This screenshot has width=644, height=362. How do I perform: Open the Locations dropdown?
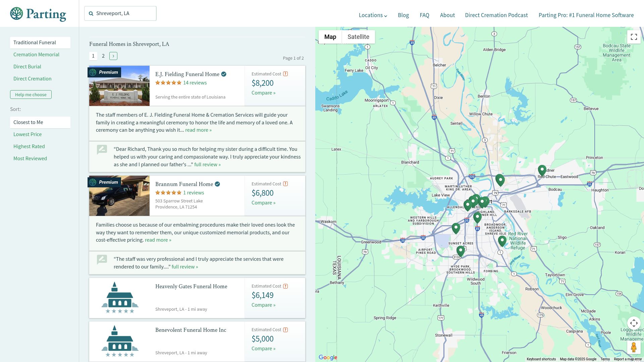click(372, 15)
